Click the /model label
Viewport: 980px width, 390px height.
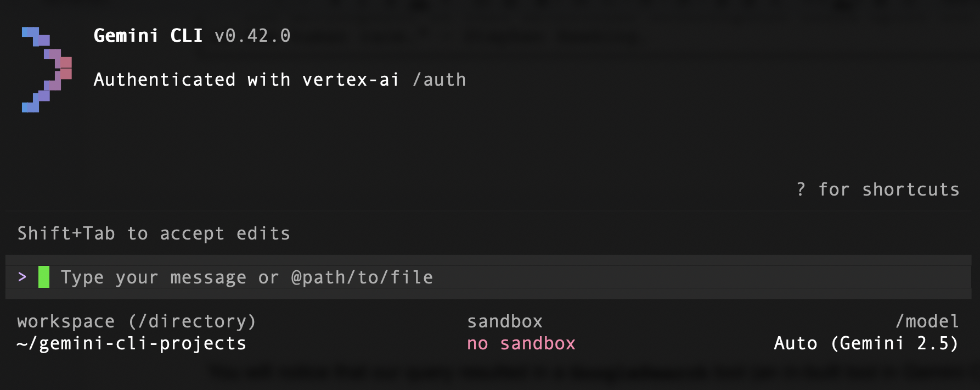click(x=927, y=321)
